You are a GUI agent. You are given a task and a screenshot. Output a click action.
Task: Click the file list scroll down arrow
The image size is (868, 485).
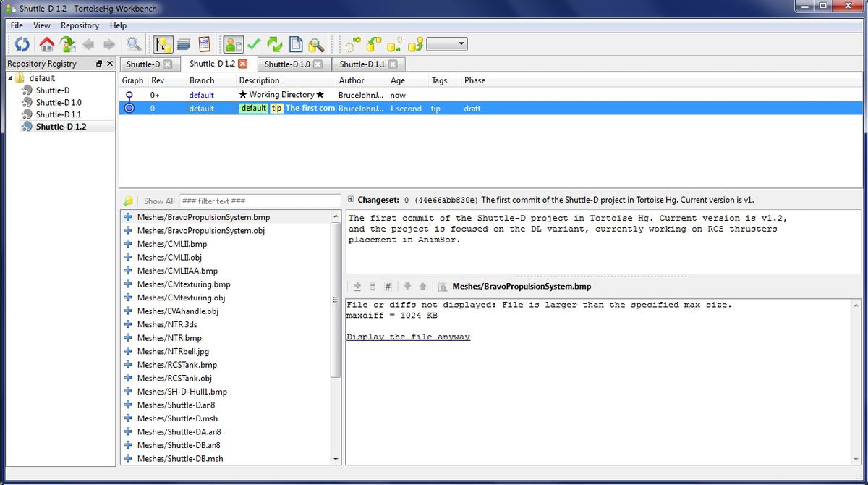tap(336, 459)
